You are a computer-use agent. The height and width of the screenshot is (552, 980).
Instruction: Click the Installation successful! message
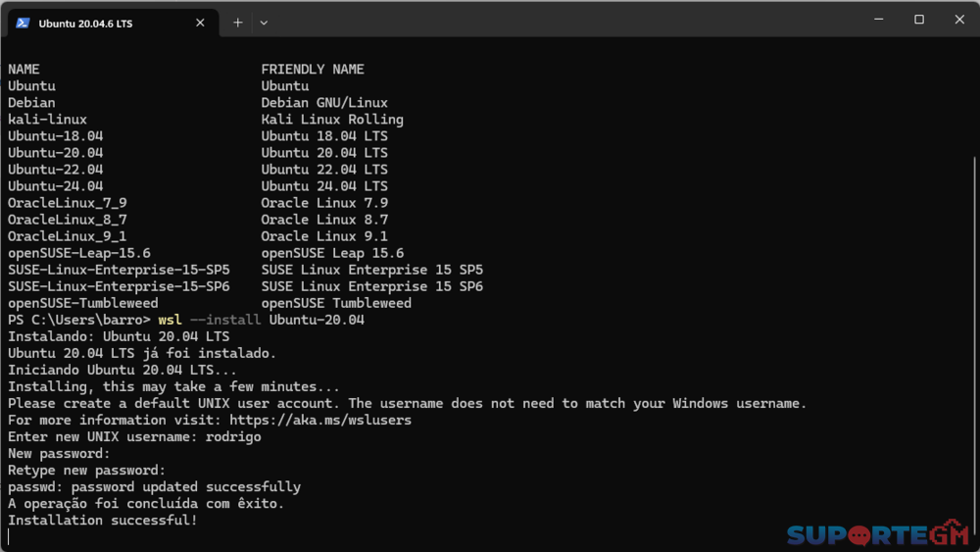pyautogui.click(x=102, y=520)
